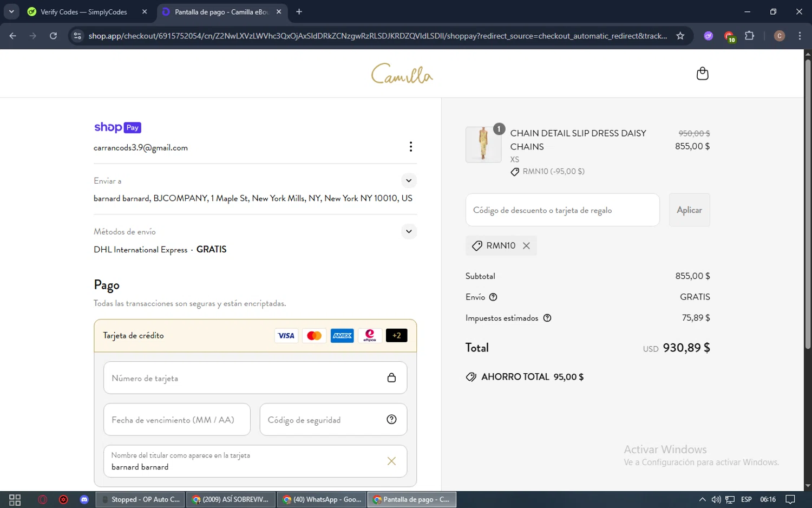The height and width of the screenshot is (508, 812).
Task: Click the Amex card icon
Action: [x=342, y=336]
